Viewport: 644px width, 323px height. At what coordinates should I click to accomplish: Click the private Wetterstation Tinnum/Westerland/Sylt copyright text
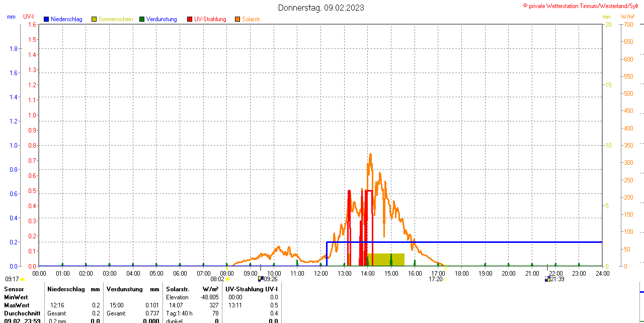pyautogui.click(x=583, y=6)
